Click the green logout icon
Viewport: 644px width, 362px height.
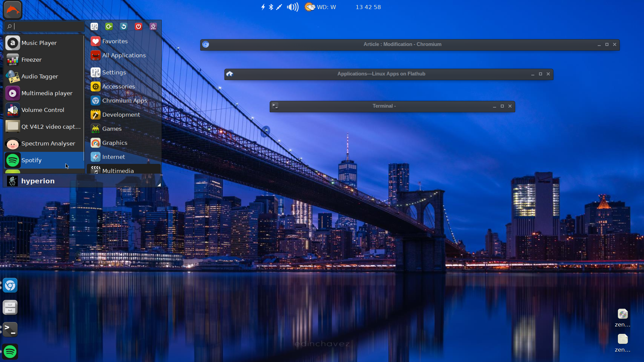(109, 26)
